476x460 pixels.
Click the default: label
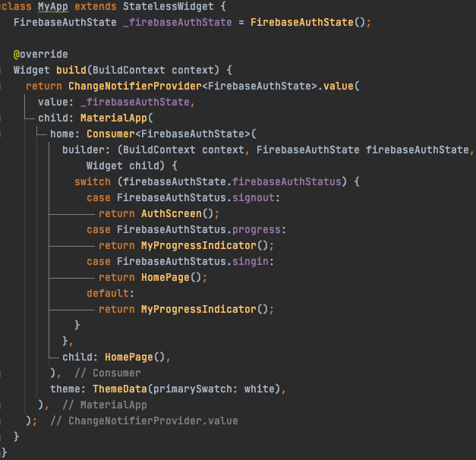(x=110, y=293)
